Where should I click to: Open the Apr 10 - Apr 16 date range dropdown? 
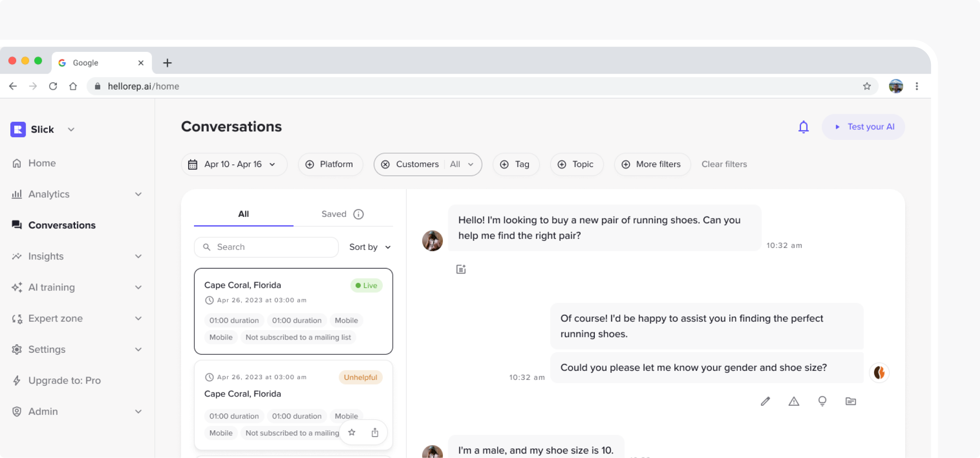234,164
